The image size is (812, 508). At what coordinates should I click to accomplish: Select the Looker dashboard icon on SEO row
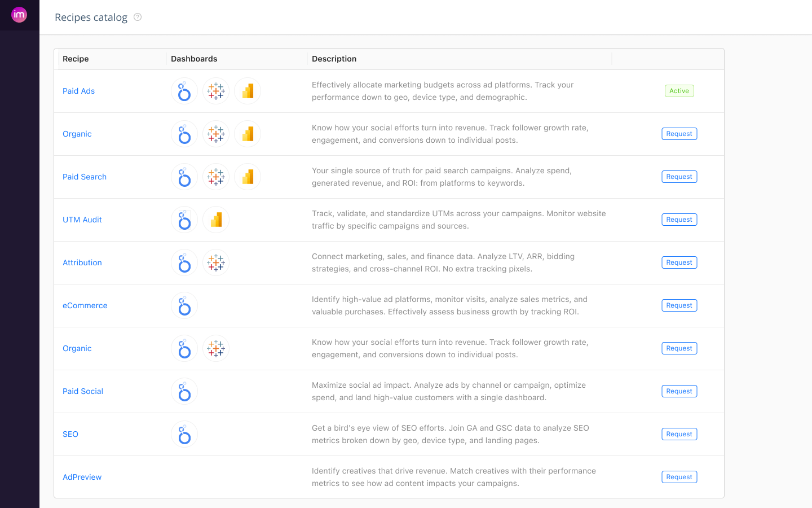coord(184,434)
